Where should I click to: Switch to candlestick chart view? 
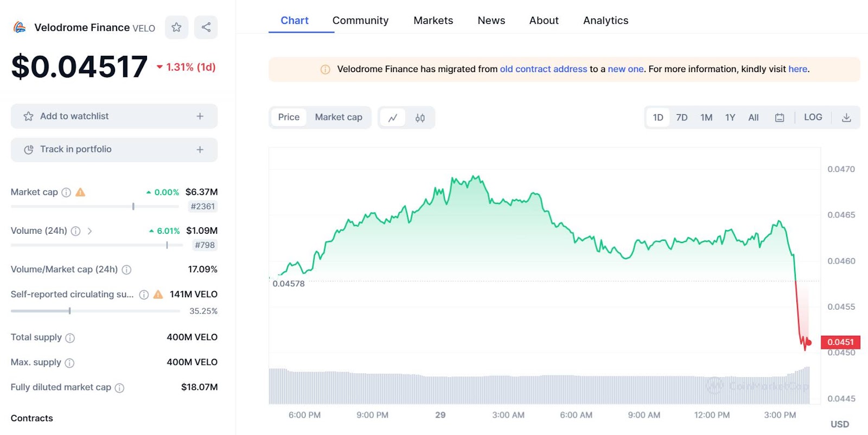coord(420,118)
